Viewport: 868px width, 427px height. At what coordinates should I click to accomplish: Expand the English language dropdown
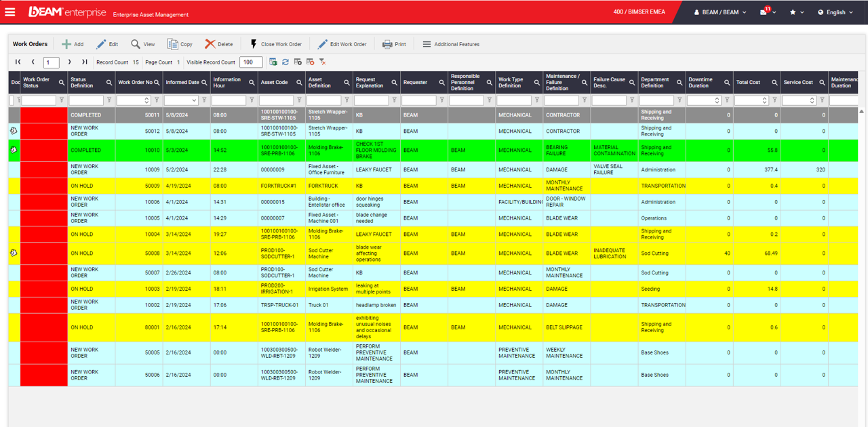(x=835, y=12)
